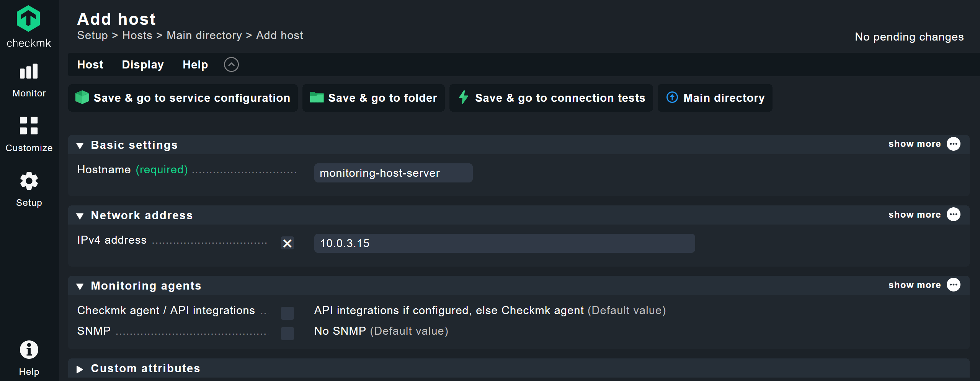Collapse menu bar with the circle arrow icon
Viewport: 980px width, 381px height.
click(231, 65)
